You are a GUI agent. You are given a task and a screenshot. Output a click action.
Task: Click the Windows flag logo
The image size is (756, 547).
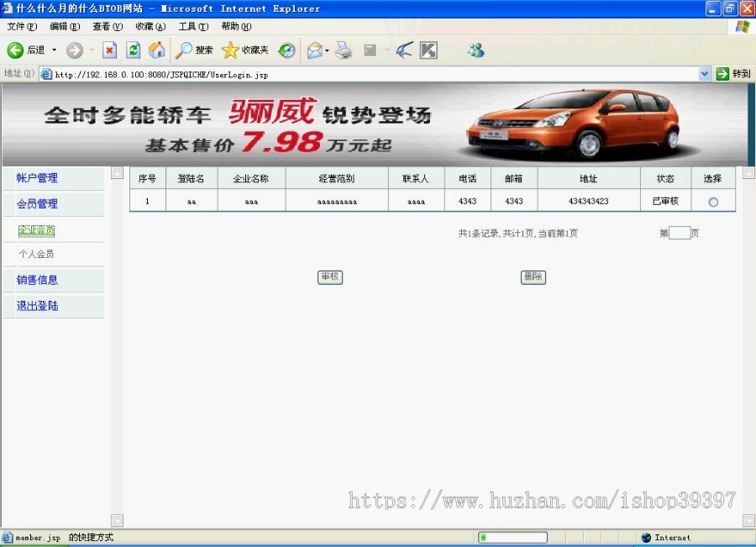(743, 27)
